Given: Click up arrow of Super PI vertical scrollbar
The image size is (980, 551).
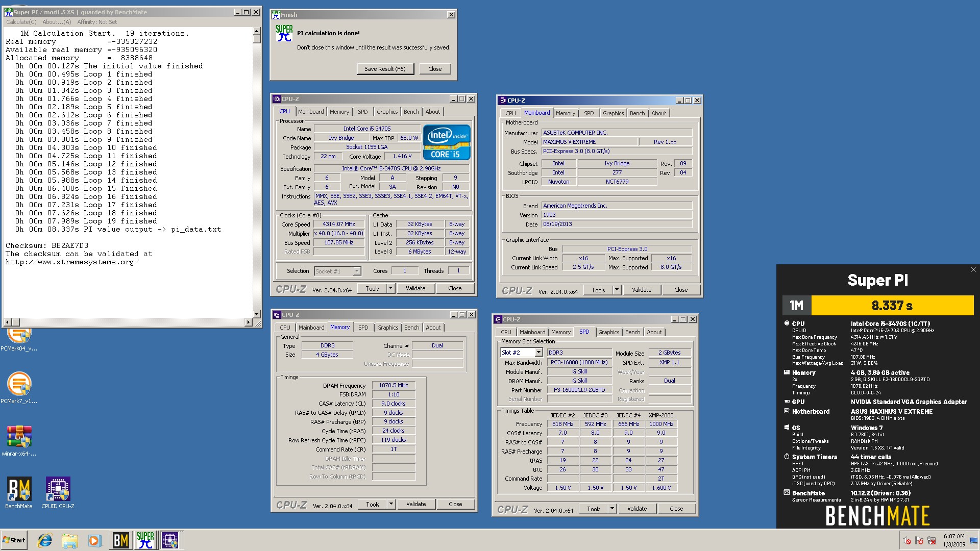Looking at the screenshot, I should [256, 32].
